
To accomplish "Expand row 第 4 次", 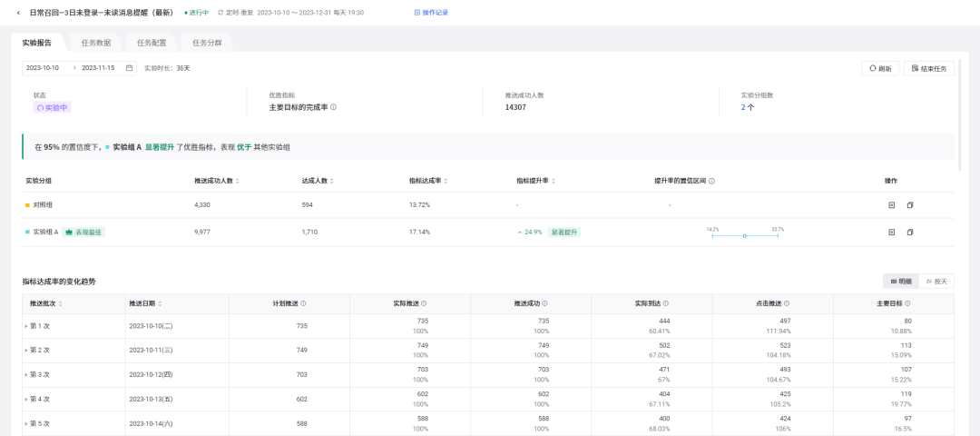I will click(x=26, y=399).
